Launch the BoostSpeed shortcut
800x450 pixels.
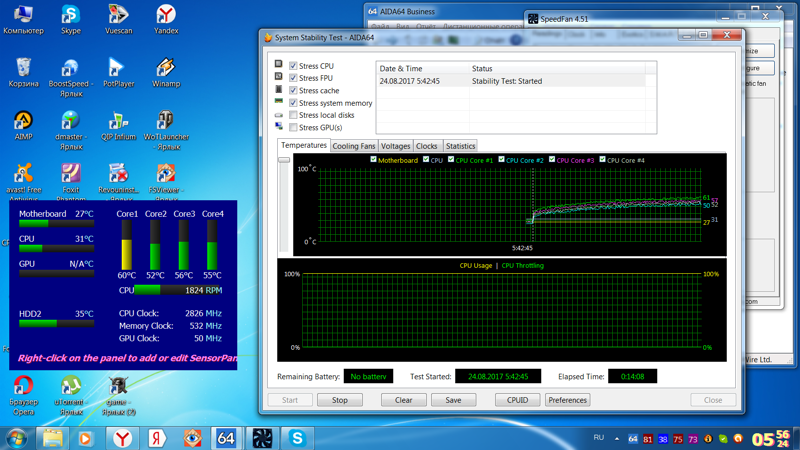click(x=70, y=78)
